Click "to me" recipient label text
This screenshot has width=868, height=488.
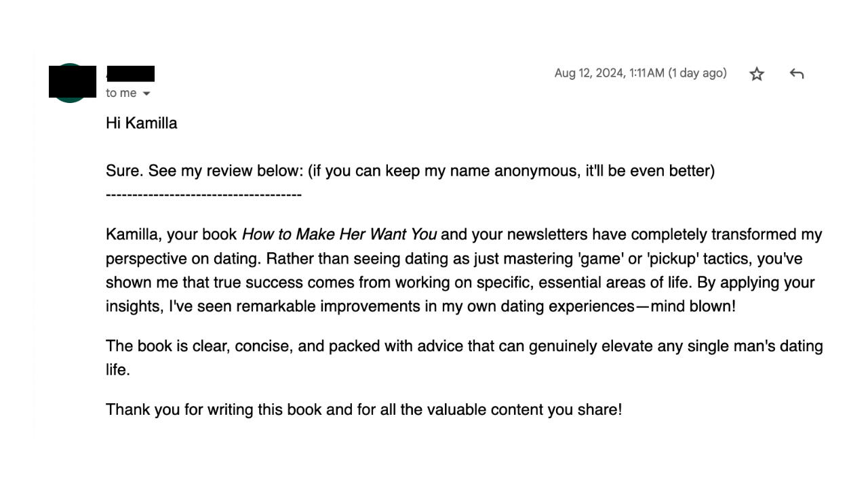(121, 94)
